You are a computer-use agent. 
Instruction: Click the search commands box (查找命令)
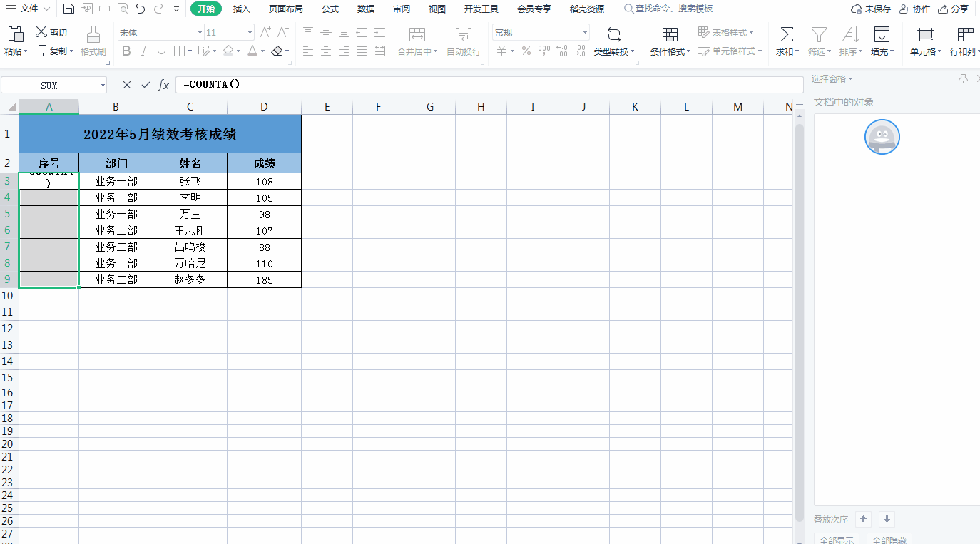(668, 9)
